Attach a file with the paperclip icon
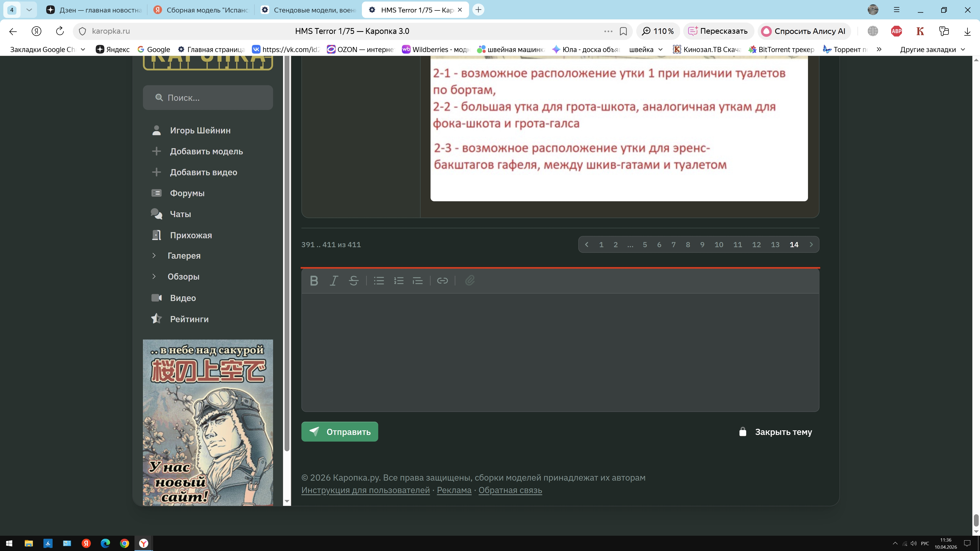Screen dimensions: 980x551 click(x=470, y=281)
